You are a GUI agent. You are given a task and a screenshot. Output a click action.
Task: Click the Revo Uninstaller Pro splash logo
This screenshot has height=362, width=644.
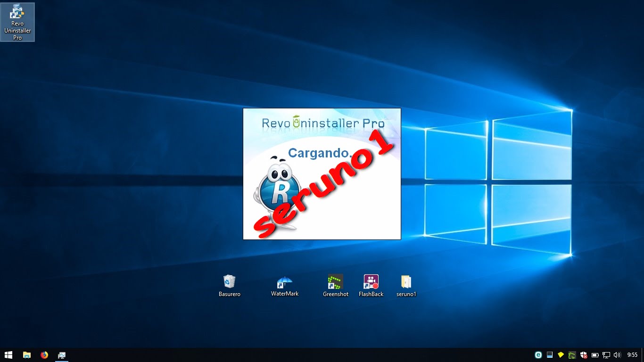tap(323, 123)
